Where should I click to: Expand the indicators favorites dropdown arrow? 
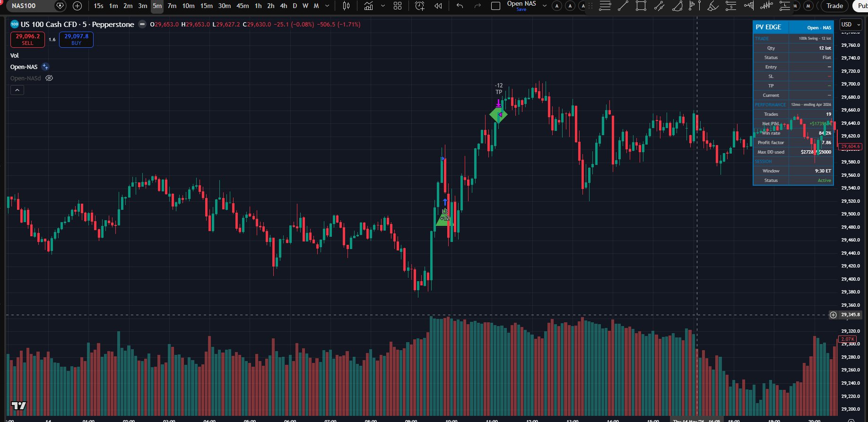(383, 6)
